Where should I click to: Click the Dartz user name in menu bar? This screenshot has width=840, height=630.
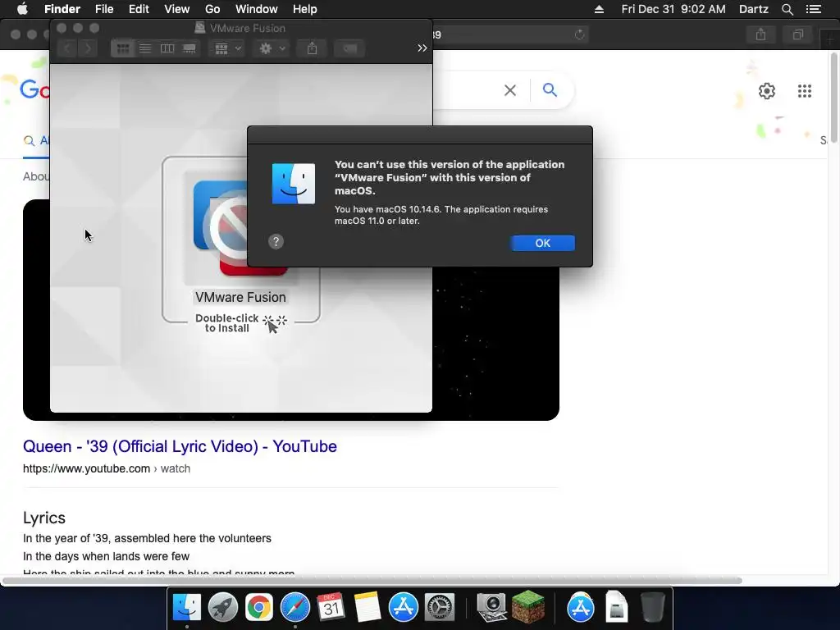(x=753, y=9)
